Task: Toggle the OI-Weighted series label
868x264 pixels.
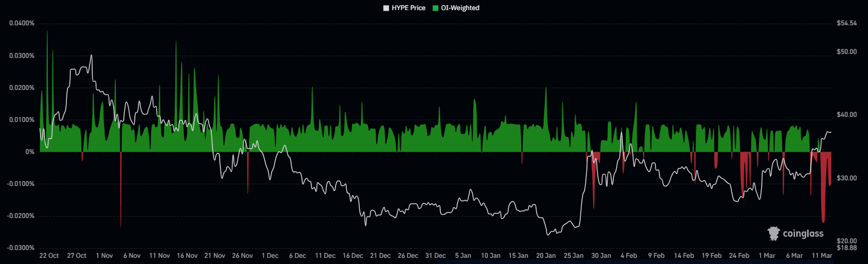Action: [460, 8]
